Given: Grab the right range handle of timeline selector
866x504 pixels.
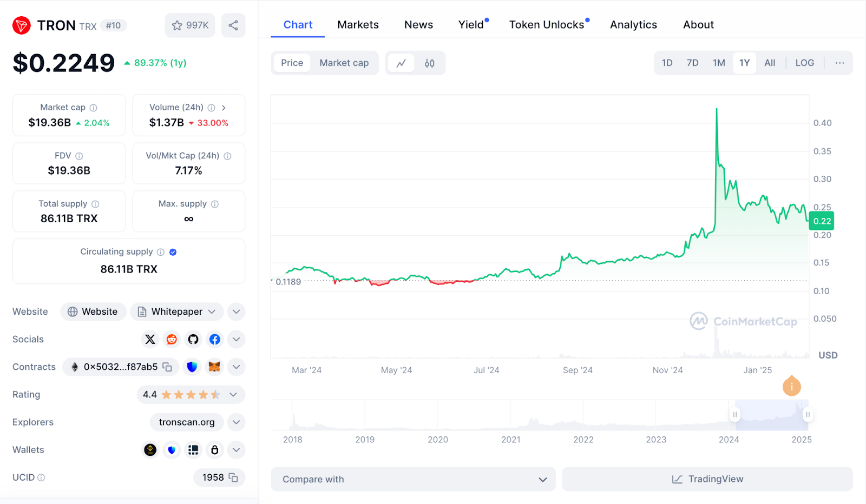Looking at the screenshot, I should (x=808, y=415).
